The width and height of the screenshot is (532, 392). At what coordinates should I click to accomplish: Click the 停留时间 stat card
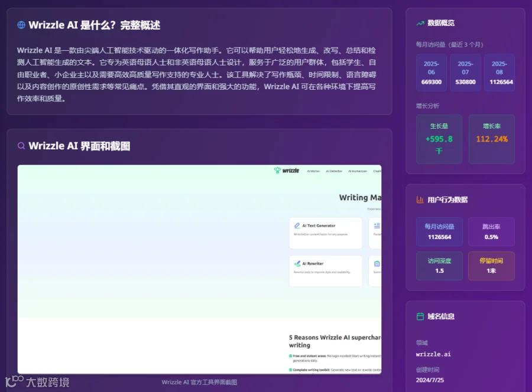click(491, 266)
